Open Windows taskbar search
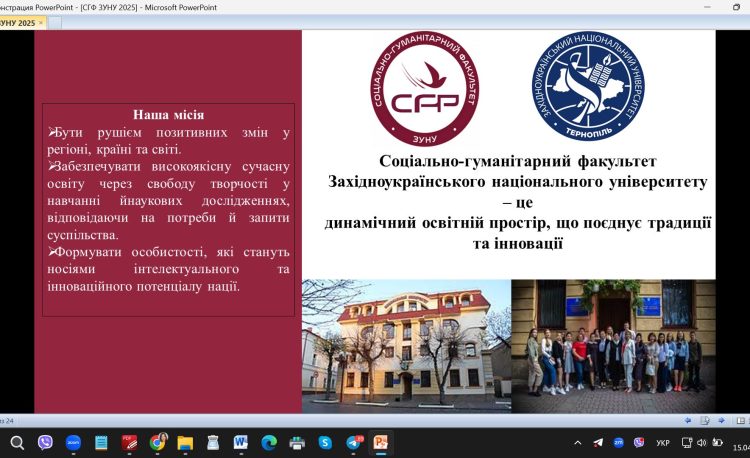Viewport: 750px width, 458px height. (17, 443)
